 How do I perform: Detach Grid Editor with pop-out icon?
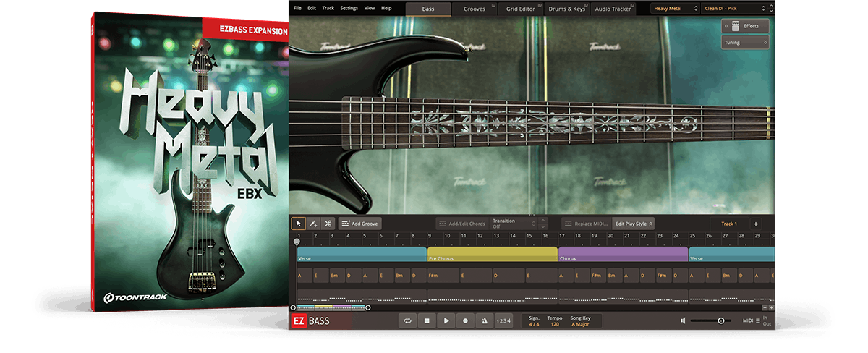coord(540,5)
